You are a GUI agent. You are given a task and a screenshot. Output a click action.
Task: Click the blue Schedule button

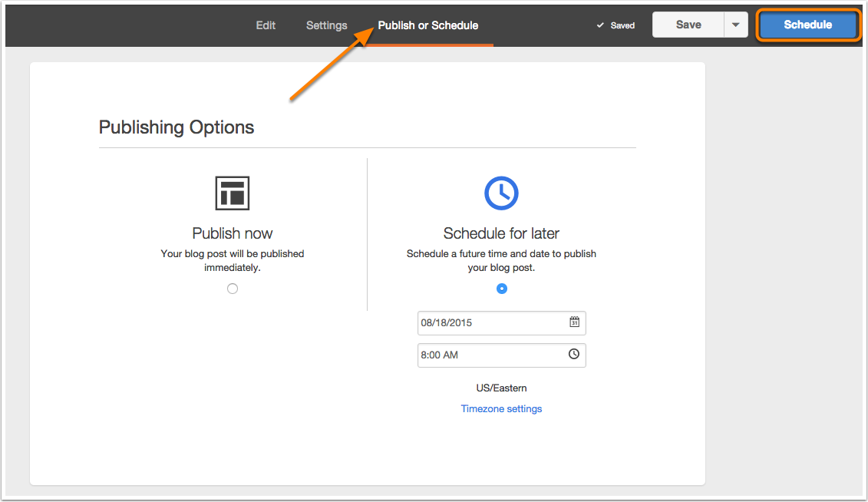(807, 25)
